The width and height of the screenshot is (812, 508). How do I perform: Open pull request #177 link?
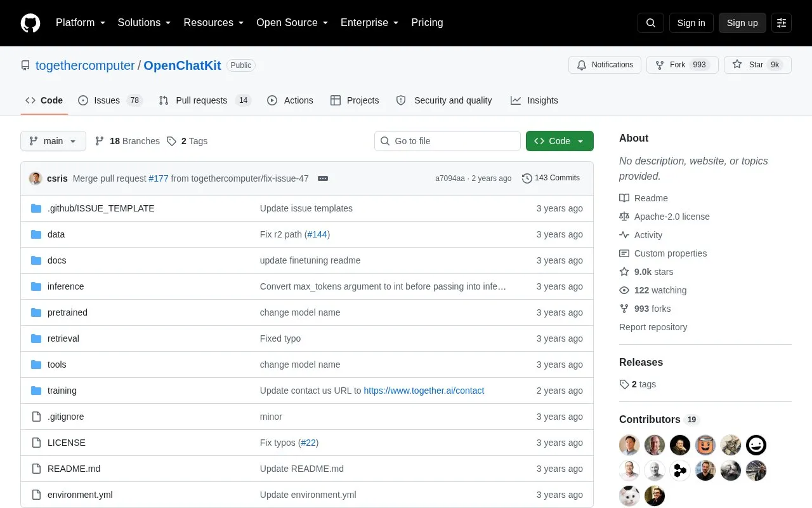159,178
